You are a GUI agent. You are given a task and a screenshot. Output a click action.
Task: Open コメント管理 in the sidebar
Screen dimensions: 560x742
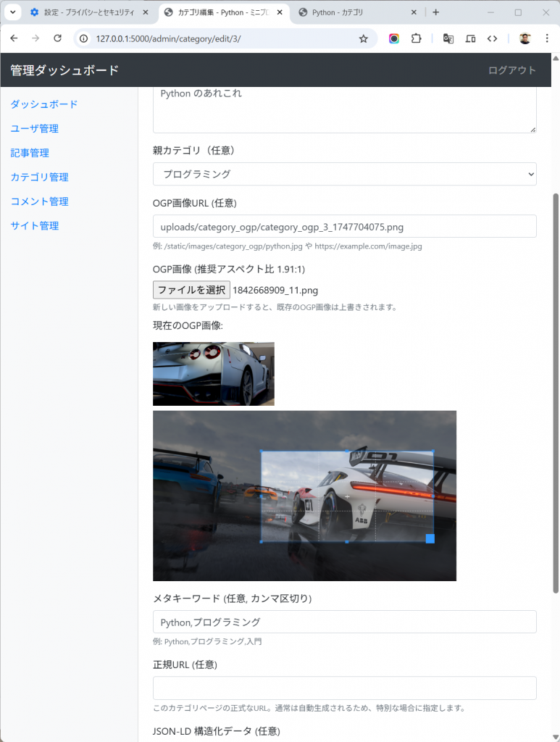point(40,201)
